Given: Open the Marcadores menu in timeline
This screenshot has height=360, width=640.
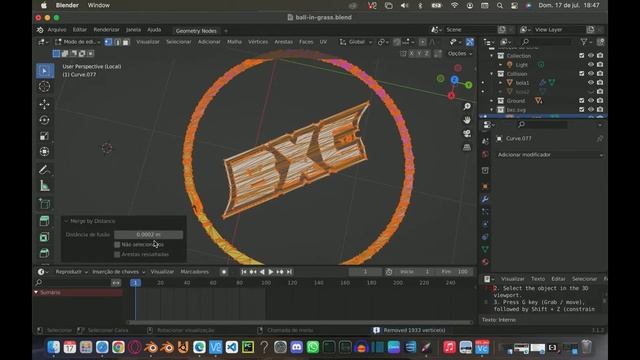Looking at the screenshot, I should [x=195, y=272].
